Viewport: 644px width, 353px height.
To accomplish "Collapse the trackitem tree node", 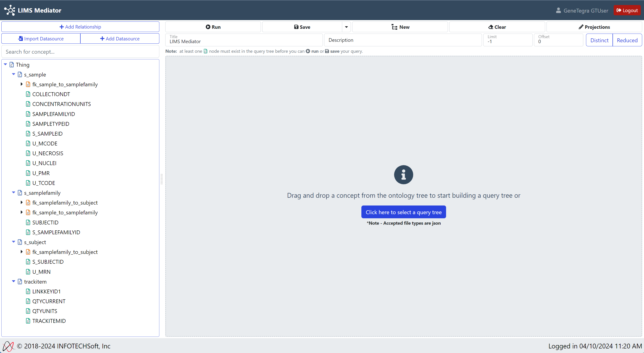I will click(x=13, y=281).
